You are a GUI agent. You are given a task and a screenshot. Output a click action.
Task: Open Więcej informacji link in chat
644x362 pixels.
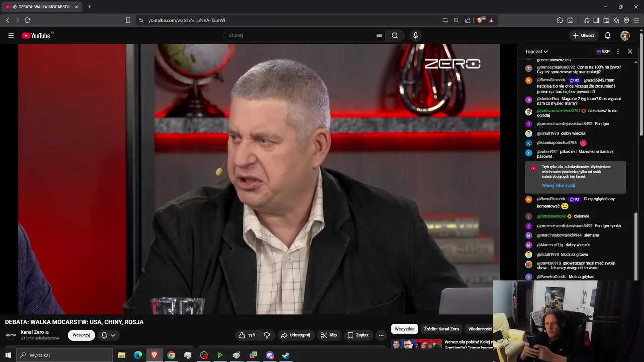pos(558,186)
